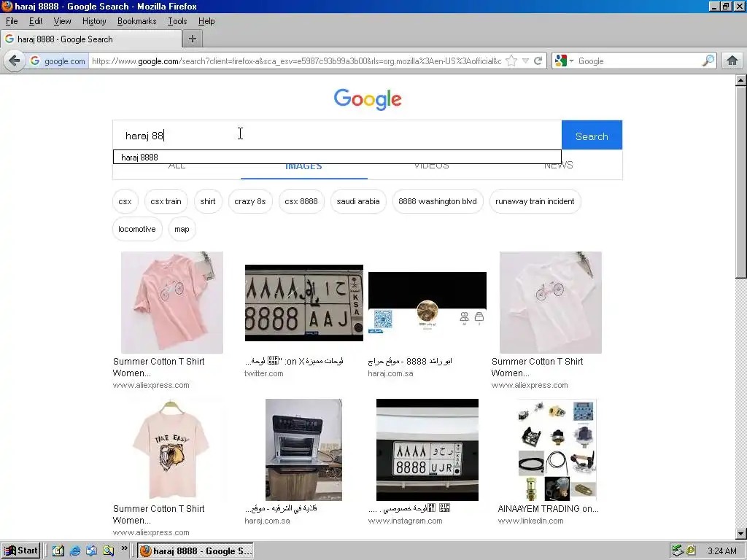The height and width of the screenshot is (560, 747).
Task: Click the taskbar clock showing 3:24 AM
Action: click(721, 551)
